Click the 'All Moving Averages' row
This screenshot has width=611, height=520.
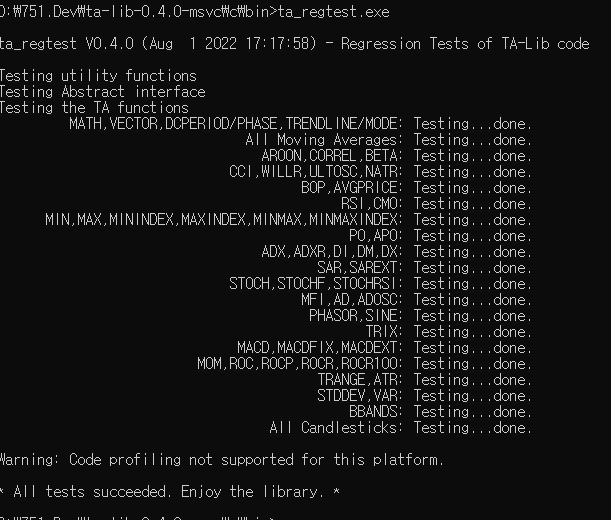click(388, 140)
